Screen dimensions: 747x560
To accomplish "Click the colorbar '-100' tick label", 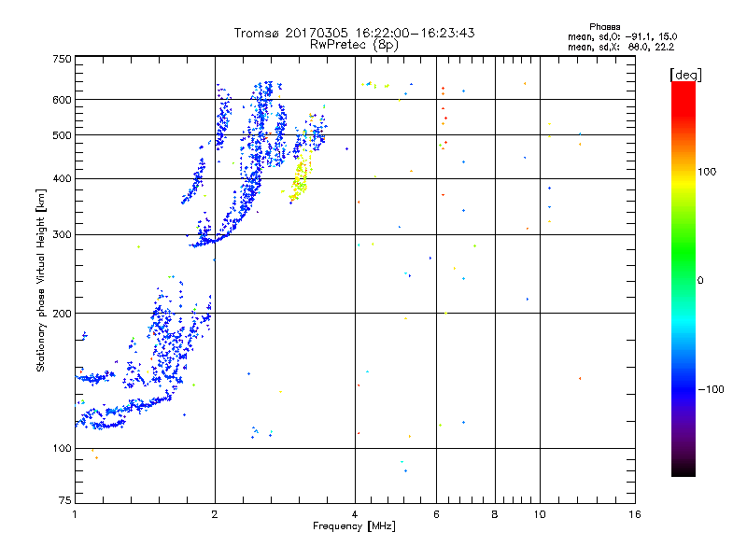I will (x=711, y=389).
